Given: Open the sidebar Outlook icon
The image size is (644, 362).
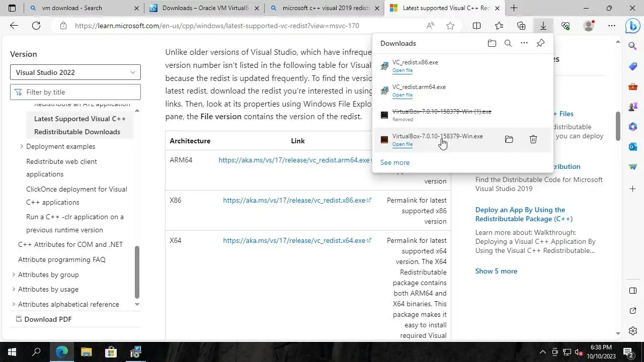Looking at the screenshot, I should point(633,146).
